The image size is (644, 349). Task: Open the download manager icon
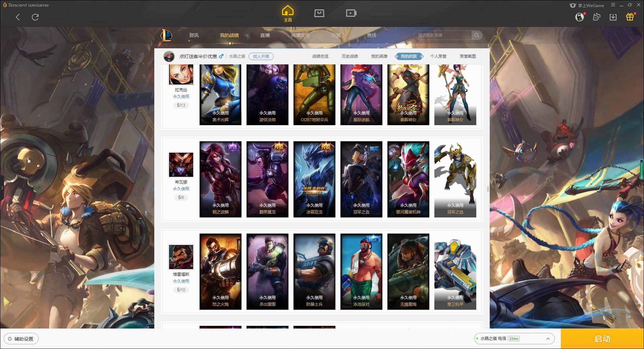[613, 17]
